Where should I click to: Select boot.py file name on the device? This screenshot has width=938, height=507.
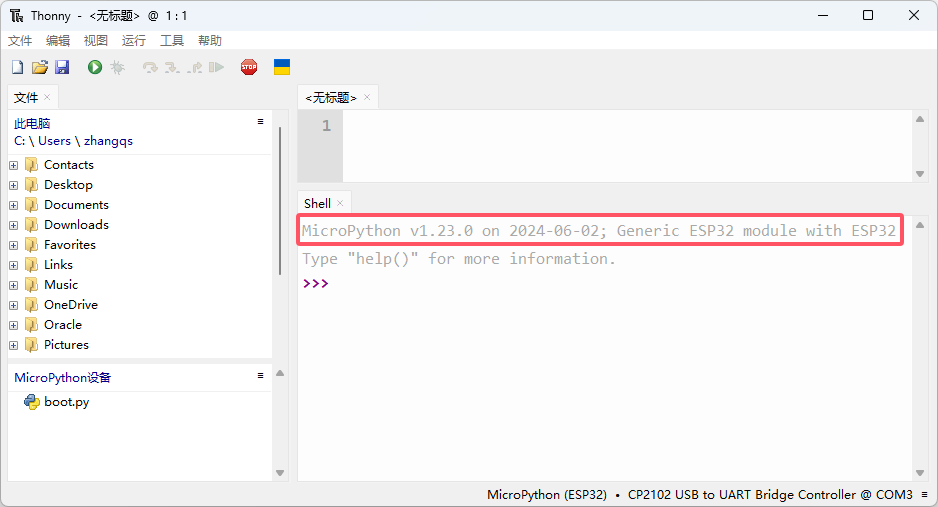click(66, 402)
